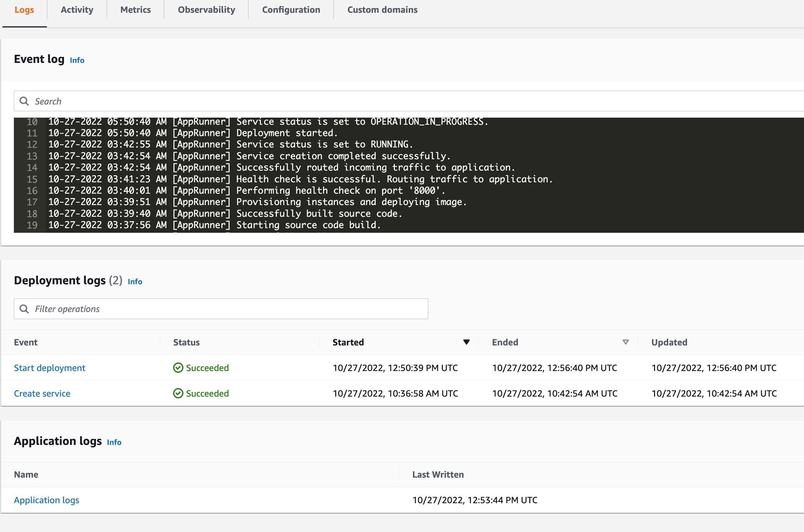Viewport: 804px width, 532px height.
Task: Open the Observability tab
Action: [207, 9]
